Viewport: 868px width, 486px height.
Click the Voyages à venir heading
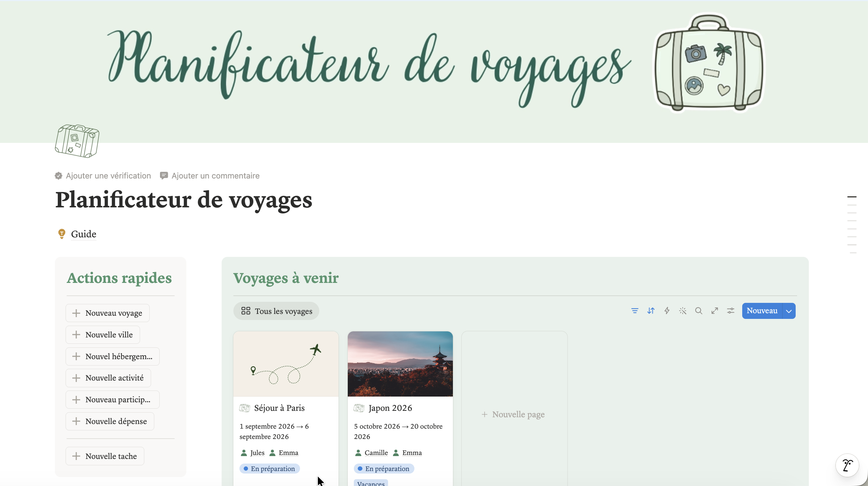(x=286, y=278)
